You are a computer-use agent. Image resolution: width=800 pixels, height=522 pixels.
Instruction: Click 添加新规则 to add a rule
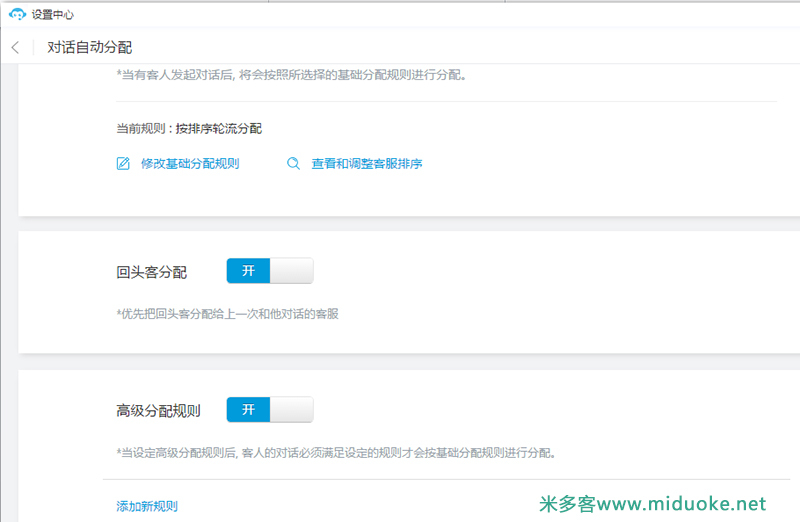[x=147, y=506]
